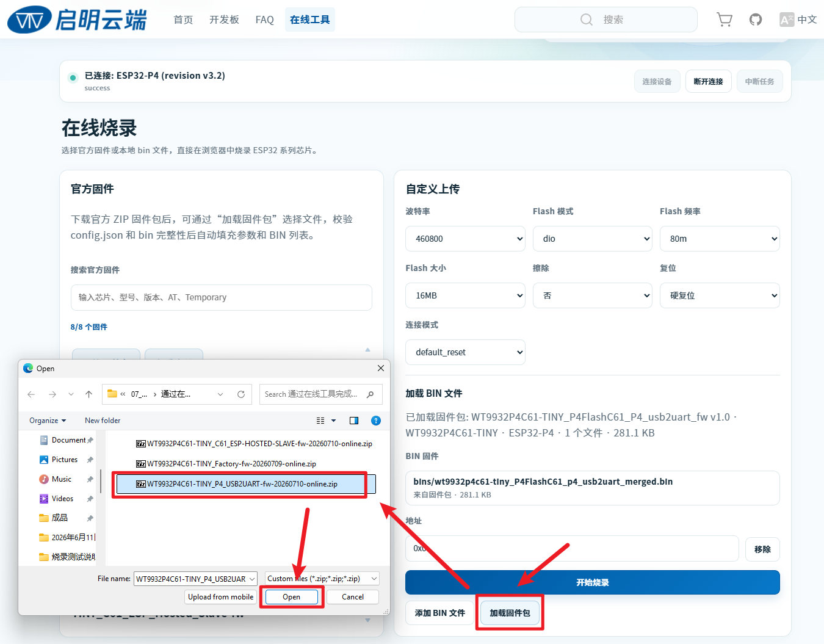Open the file type filter dropdown
Screen dimensions: 824x644
[322, 579]
